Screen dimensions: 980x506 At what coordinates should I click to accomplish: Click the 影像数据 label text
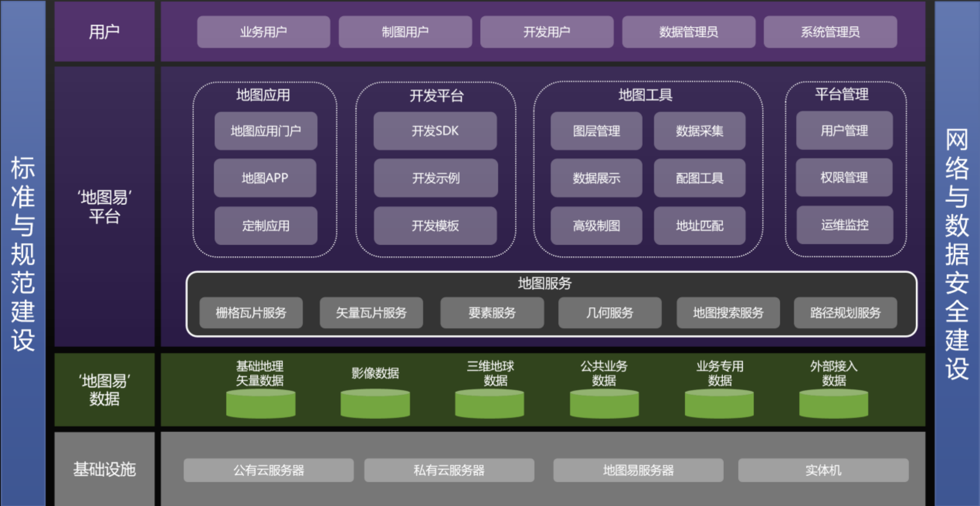375,373
